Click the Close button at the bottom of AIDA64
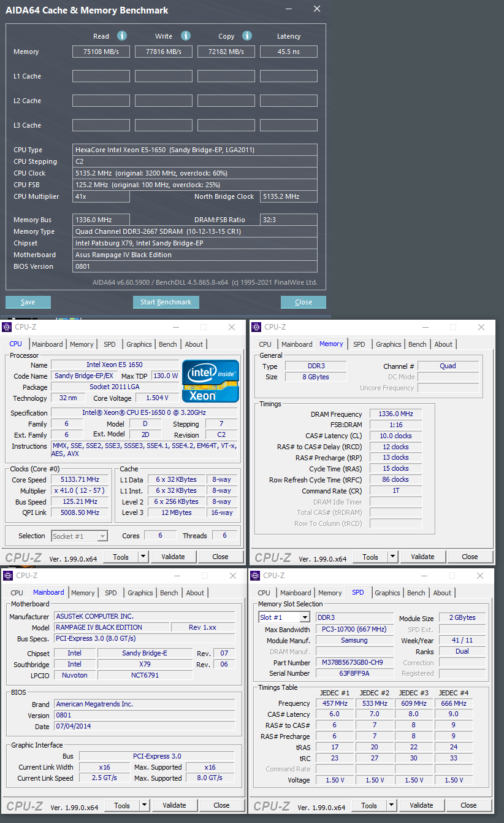Image resolution: width=504 pixels, height=823 pixels. [x=304, y=302]
